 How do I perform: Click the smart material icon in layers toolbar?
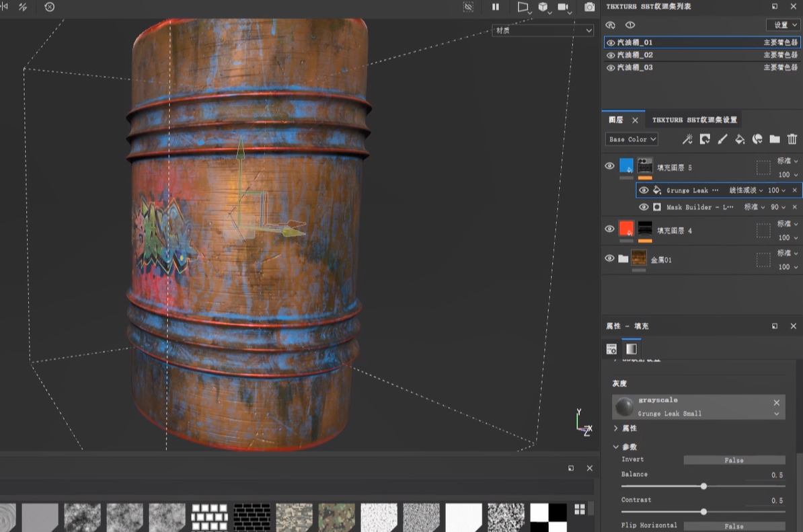[x=757, y=139]
